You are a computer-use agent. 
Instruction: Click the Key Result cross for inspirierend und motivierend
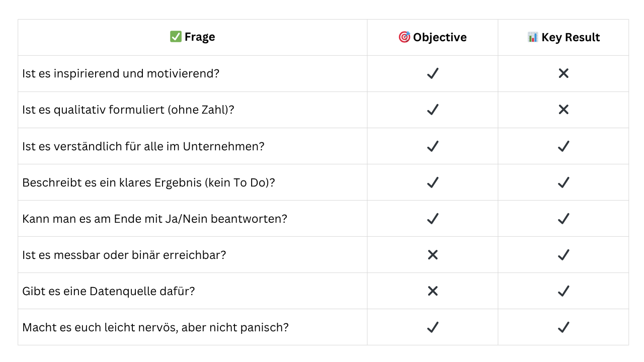(563, 73)
